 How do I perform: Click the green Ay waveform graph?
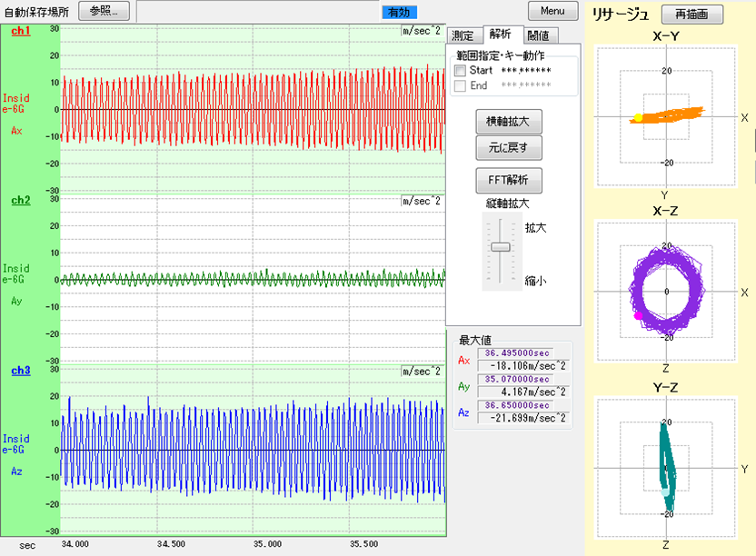(253, 278)
